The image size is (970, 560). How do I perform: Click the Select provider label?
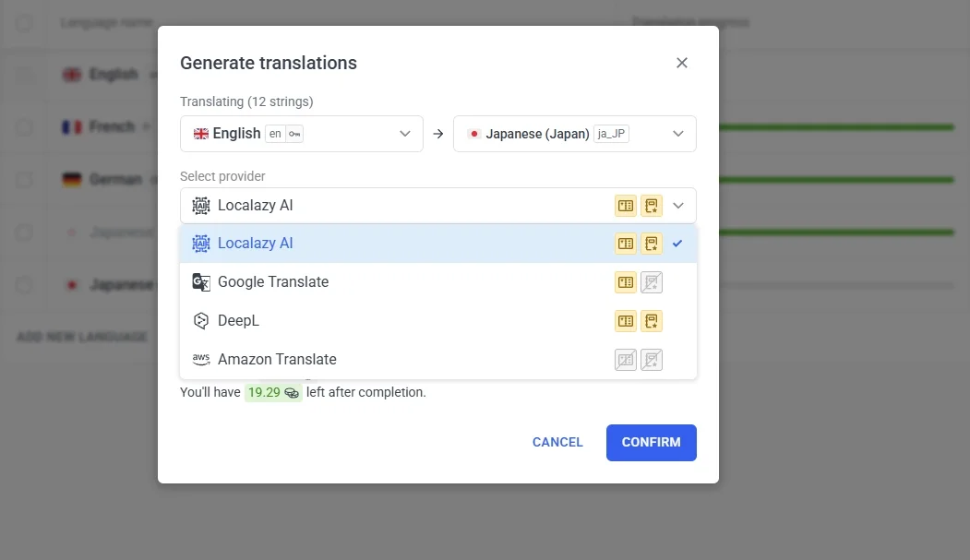(222, 176)
